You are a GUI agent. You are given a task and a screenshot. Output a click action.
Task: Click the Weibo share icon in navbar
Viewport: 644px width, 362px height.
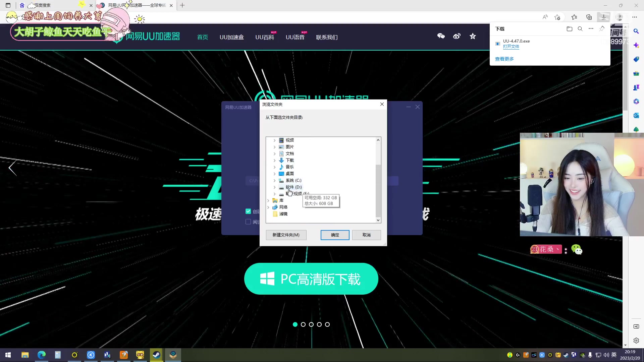457,36
